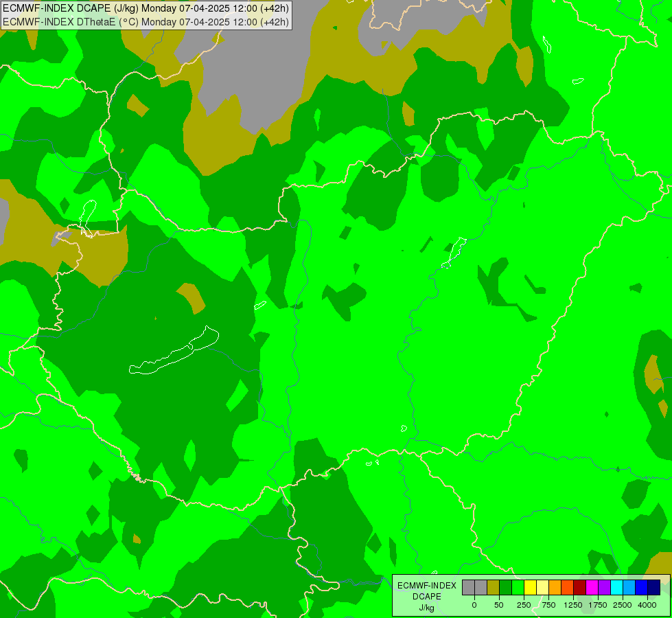Select grey swatch right of 0 tick
This screenshot has width=672, height=618.
pyautogui.click(x=481, y=587)
